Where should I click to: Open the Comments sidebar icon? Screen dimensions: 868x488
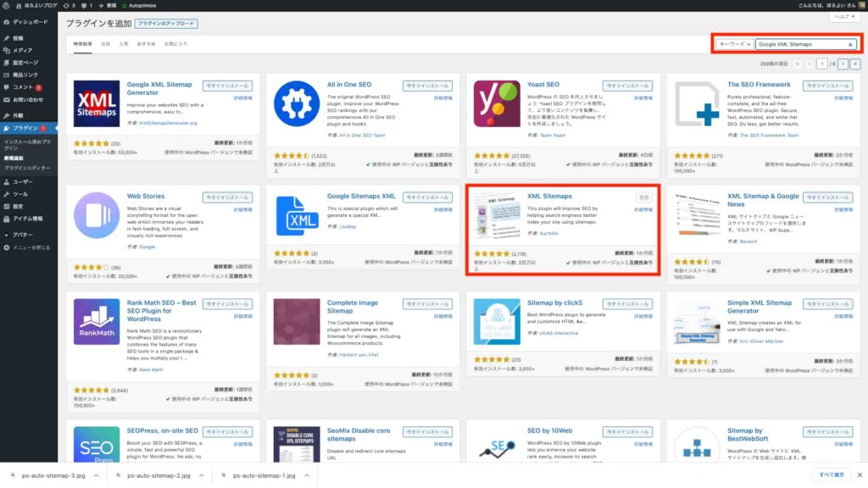6,87
